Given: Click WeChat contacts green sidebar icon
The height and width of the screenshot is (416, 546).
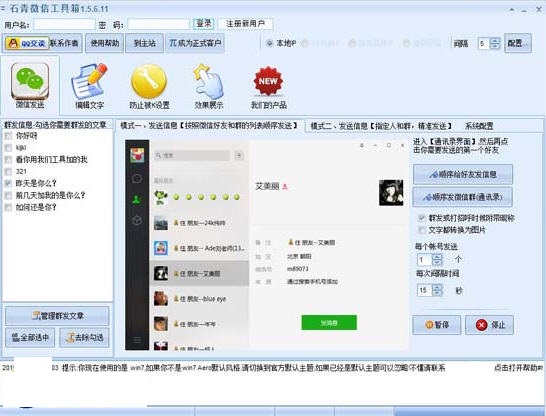Looking at the screenshot, I should coord(137,199).
